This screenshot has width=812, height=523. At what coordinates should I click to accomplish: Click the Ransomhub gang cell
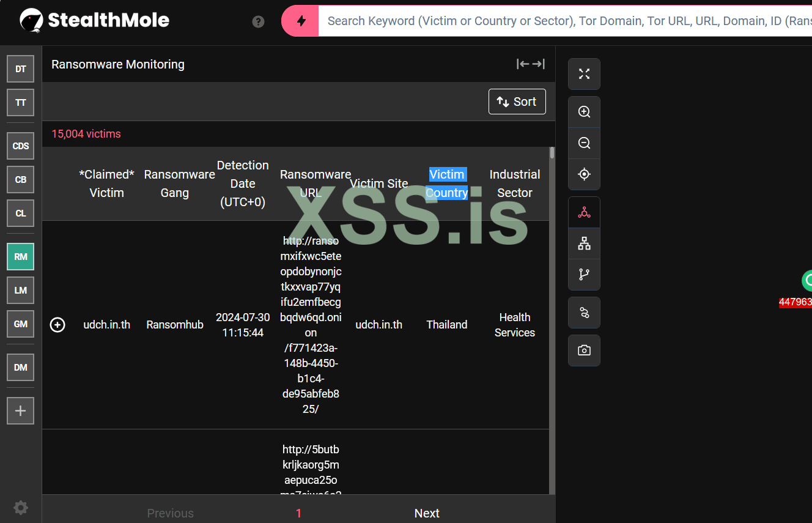[x=175, y=325]
